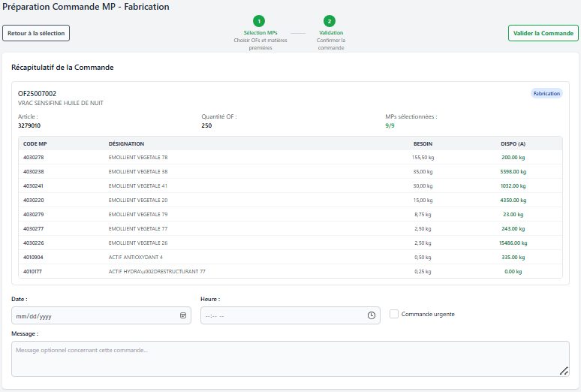Image resolution: width=581 pixels, height=392 pixels.
Task: Click designation ACTIF HYDRA RESTRUCTURANT 77
Action: pyautogui.click(x=157, y=271)
